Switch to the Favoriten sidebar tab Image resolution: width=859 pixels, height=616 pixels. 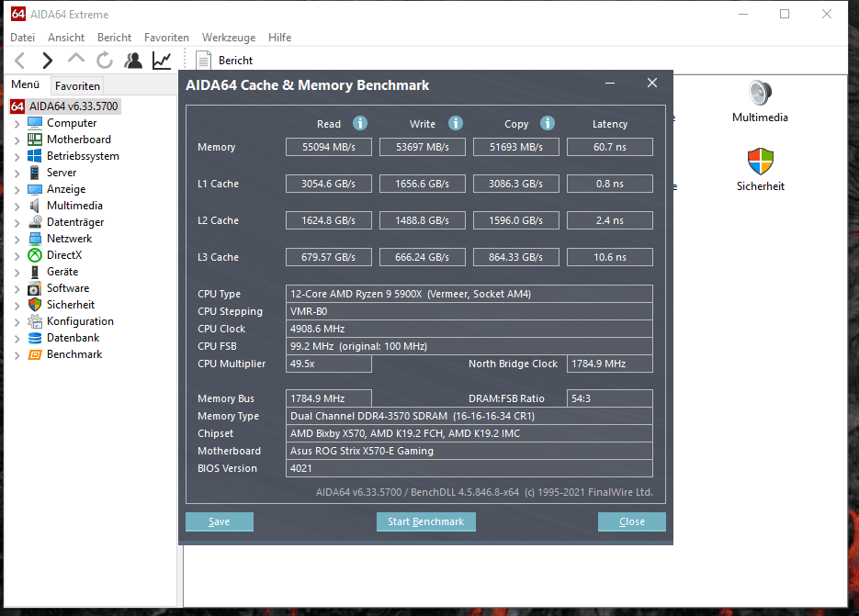tap(77, 86)
